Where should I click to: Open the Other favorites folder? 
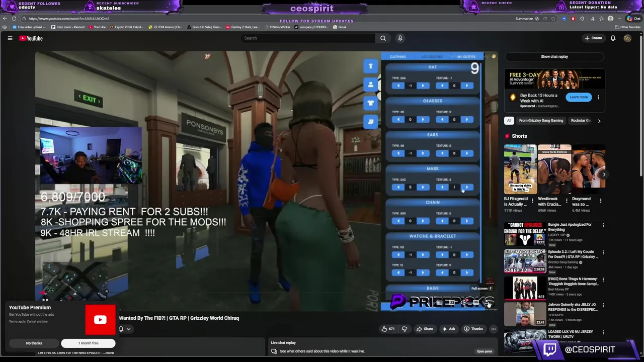pos(627,27)
